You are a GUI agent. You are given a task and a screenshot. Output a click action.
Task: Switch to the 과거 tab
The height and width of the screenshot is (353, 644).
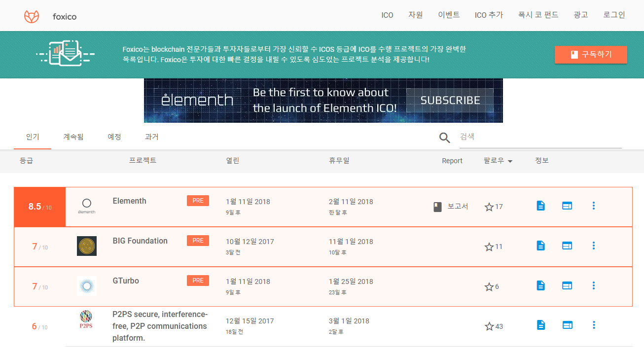(152, 137)
